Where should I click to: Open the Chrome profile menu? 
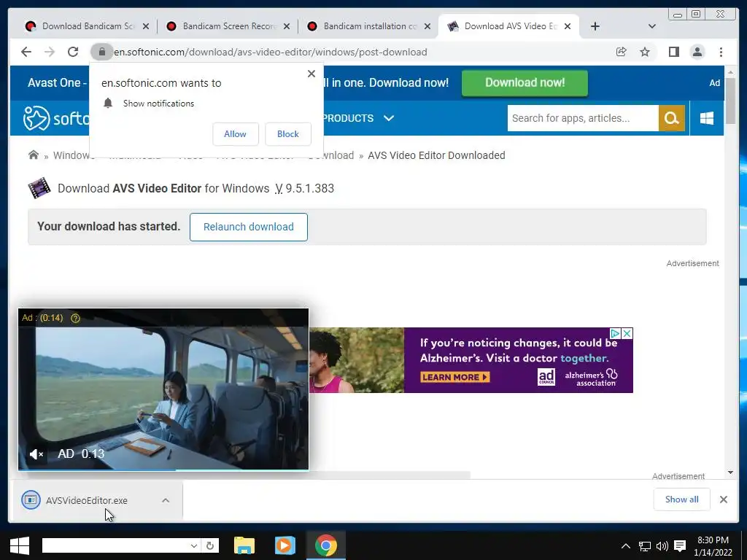(697, 52)
